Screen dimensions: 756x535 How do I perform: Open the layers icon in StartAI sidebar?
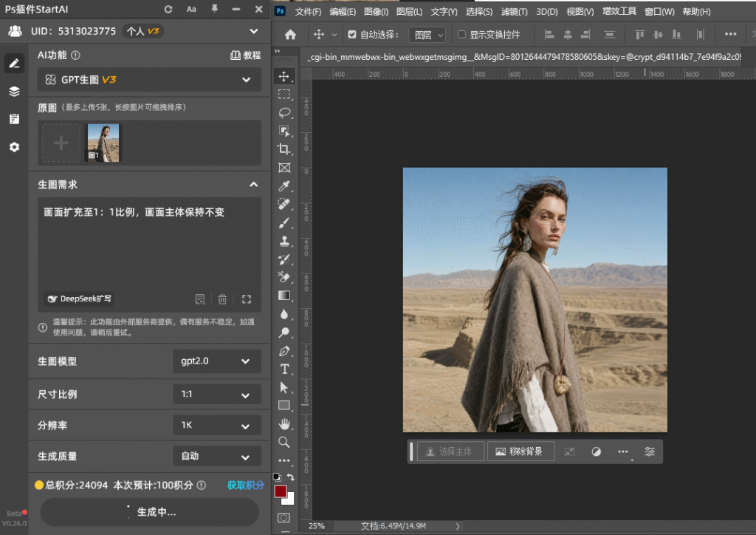click(x=15, y=91)
